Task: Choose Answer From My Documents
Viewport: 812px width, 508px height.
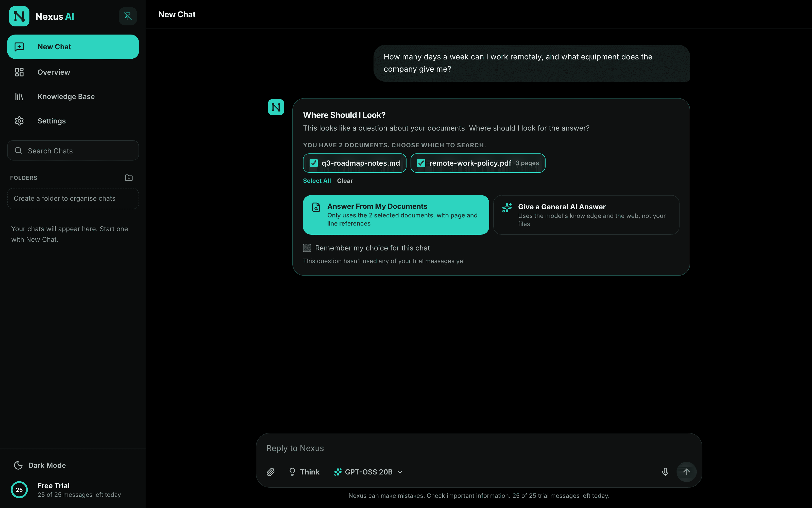Action: (x=396, y=215)
